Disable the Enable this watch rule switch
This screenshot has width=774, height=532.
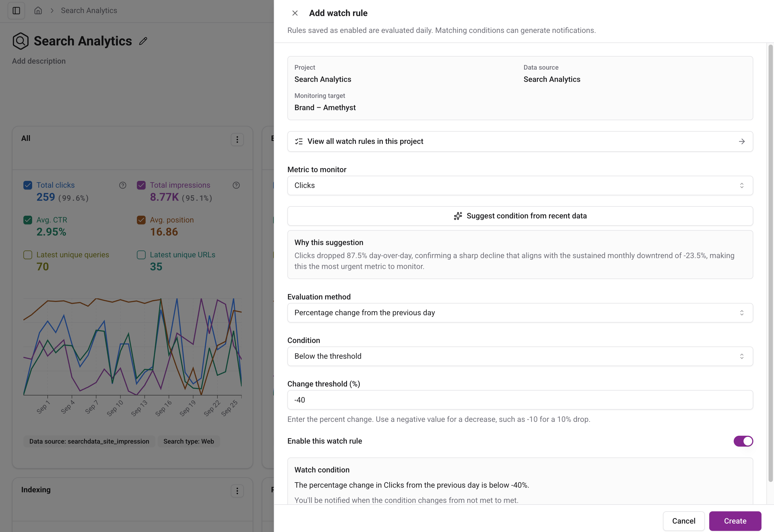click(743, 441)
